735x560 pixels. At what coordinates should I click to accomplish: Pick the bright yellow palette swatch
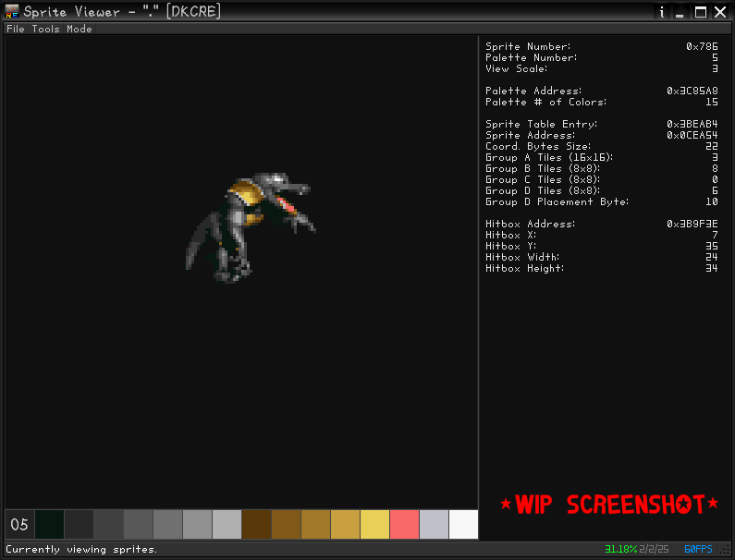[x=374, y=524]
